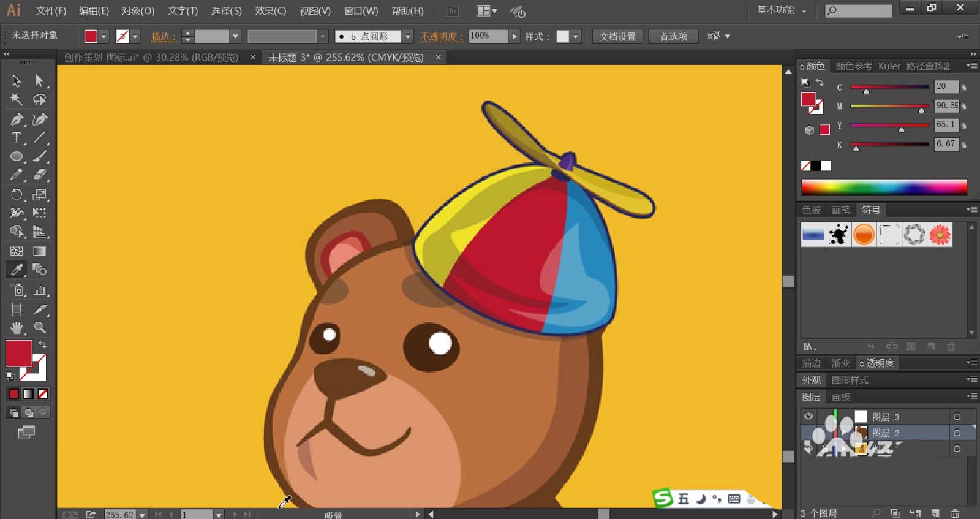Choose the Magic Wand tool
The width and height of the screenshot is (980, 519).
click(x=17, y=99)
